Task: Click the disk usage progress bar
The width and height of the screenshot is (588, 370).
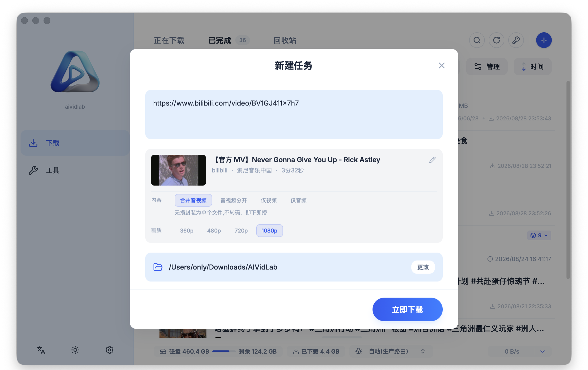Action: (x=224, y=352)
